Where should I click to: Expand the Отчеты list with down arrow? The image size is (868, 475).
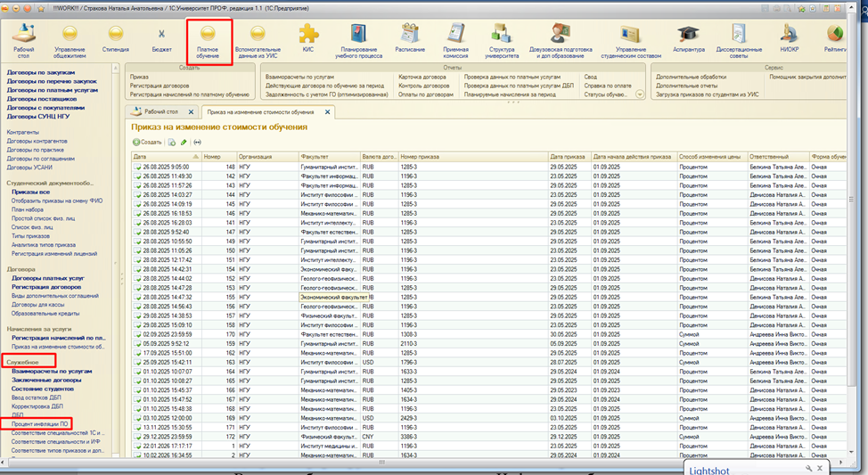(639, 94)
